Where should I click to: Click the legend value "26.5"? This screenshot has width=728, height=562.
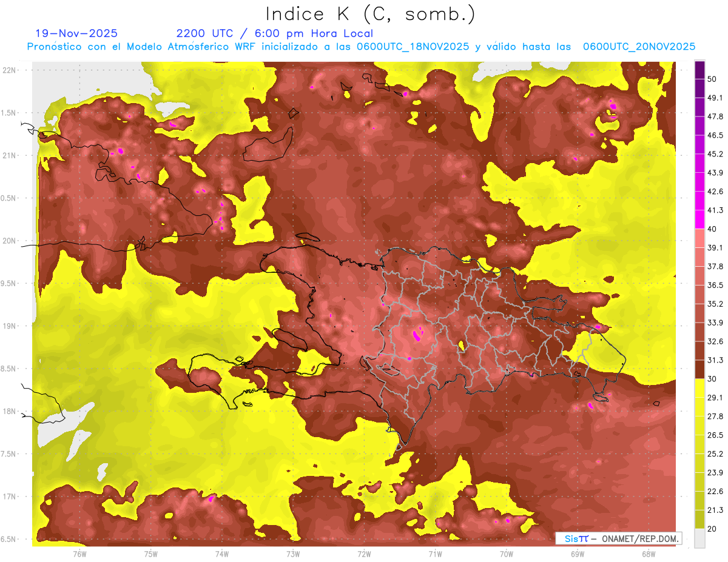pos(715,435)
